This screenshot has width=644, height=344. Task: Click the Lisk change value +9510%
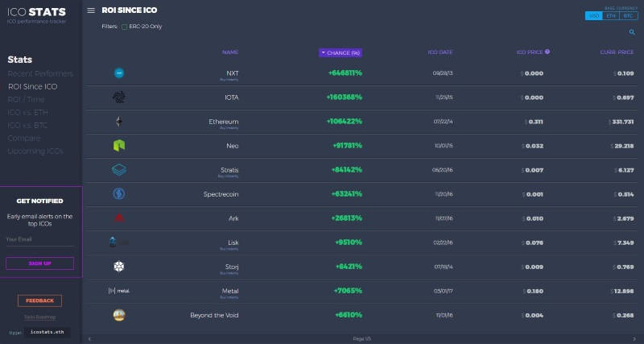coord(349,242)
